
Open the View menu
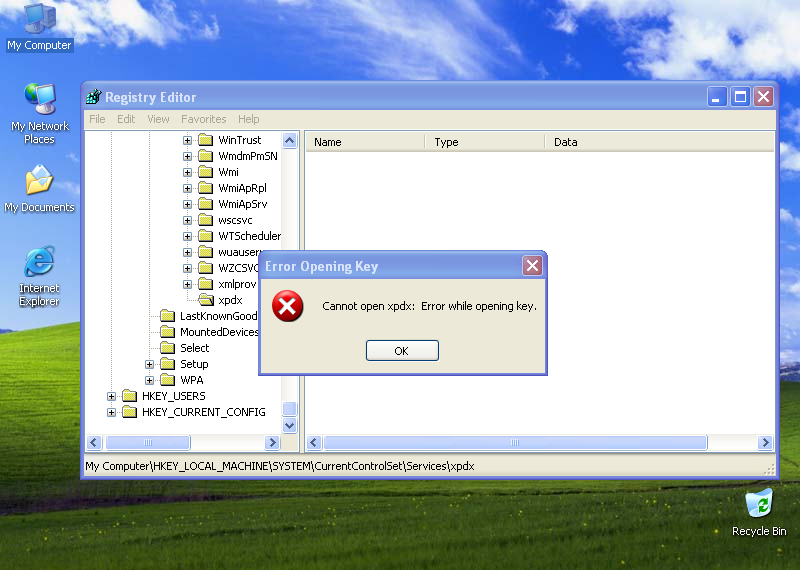pos(158,119)
